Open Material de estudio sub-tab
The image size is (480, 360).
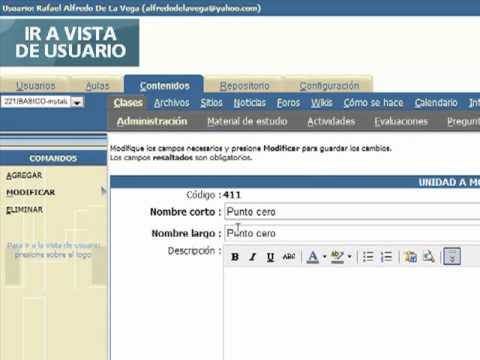click(x=247, y=121)
